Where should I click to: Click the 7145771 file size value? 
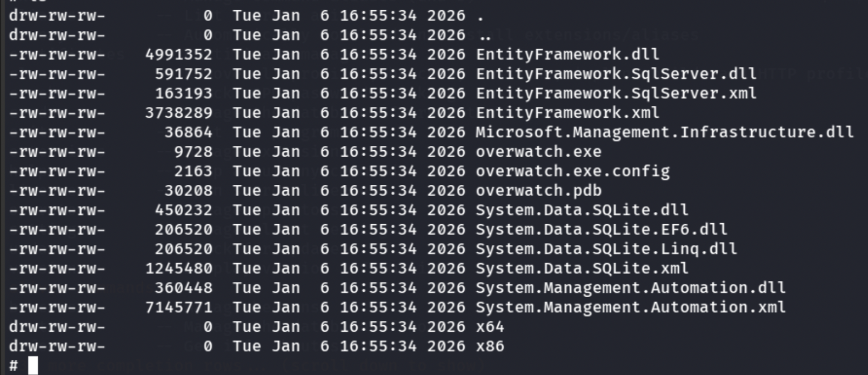click(x=179, y=307)
